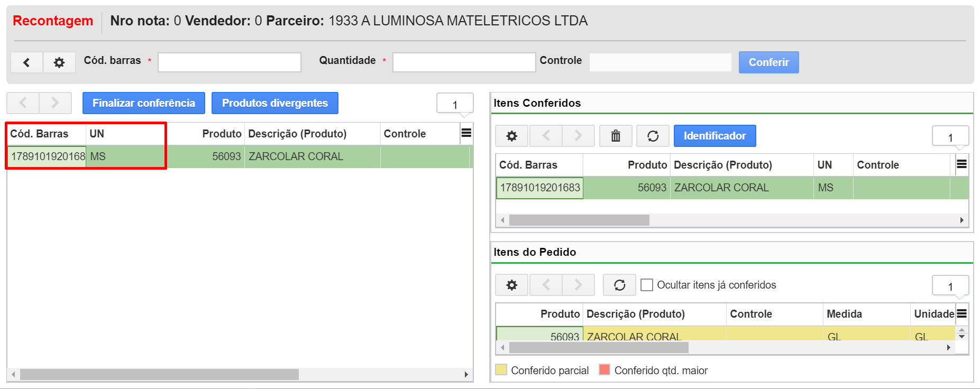The height and width of the screenshot is (389, 980).
Task: Click page number box in Itens Conferidos
Action: pyautogui.click(x=950, y=137)
